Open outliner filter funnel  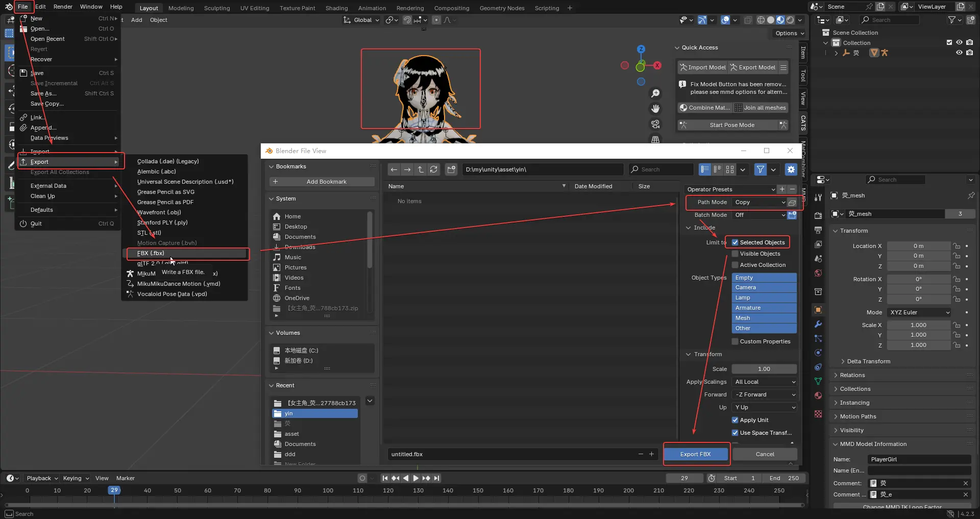click(x=951, y=20)
